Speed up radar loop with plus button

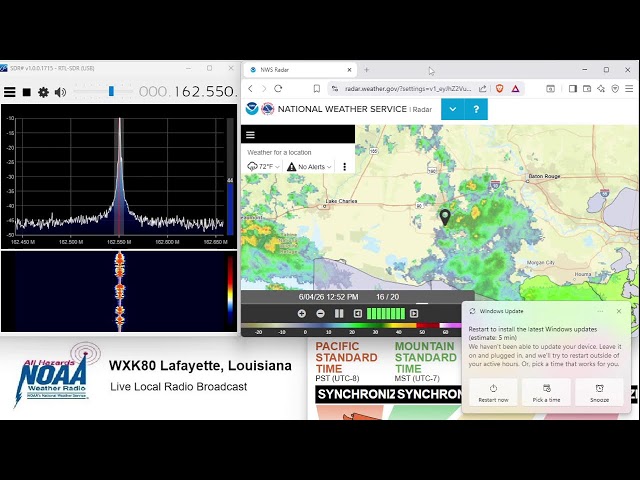click(x=302, y=313)
